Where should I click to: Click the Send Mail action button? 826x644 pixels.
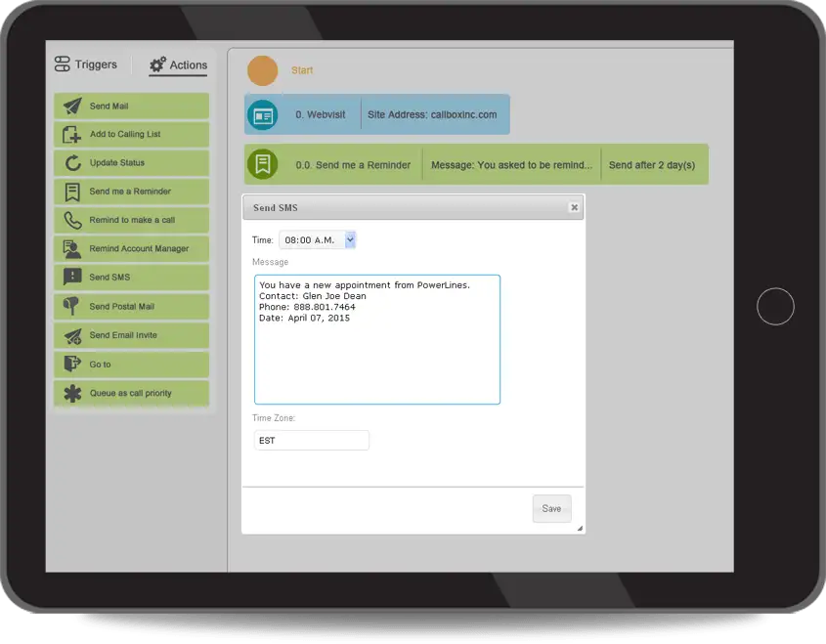131,106
